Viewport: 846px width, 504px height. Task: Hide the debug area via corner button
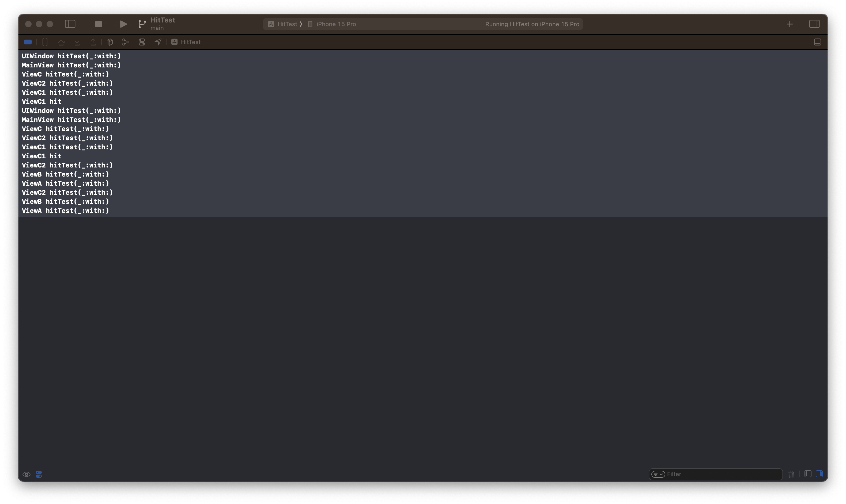pos(817,42)
